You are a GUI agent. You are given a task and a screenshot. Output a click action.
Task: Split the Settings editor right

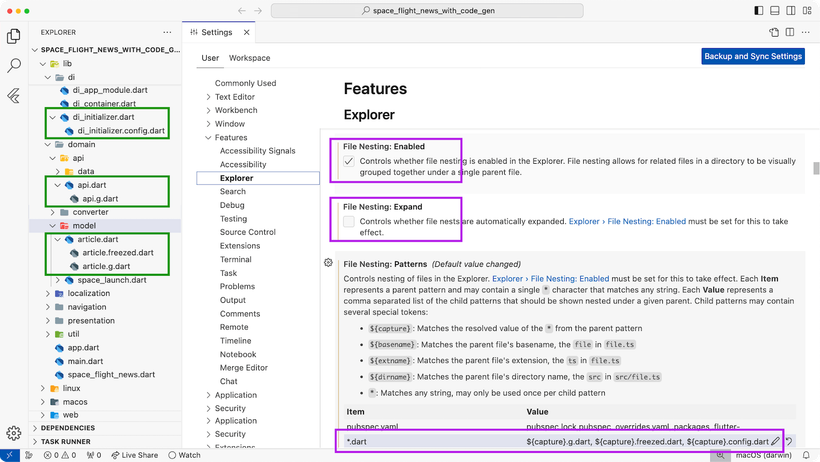[x=790, y=32]
